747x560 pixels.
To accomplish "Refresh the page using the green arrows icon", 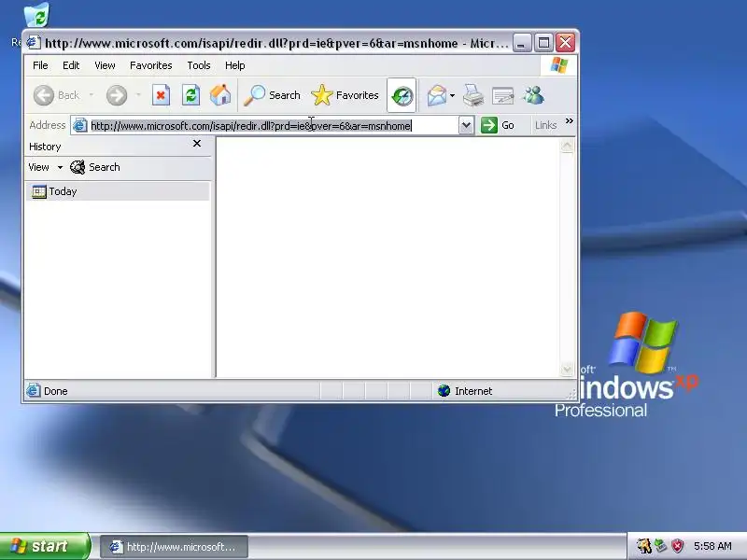I will [190, 95].
